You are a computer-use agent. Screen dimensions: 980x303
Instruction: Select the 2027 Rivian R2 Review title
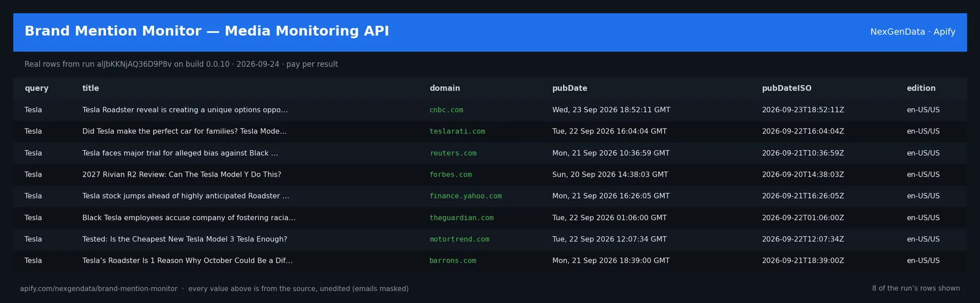click(x=181, y=174)
